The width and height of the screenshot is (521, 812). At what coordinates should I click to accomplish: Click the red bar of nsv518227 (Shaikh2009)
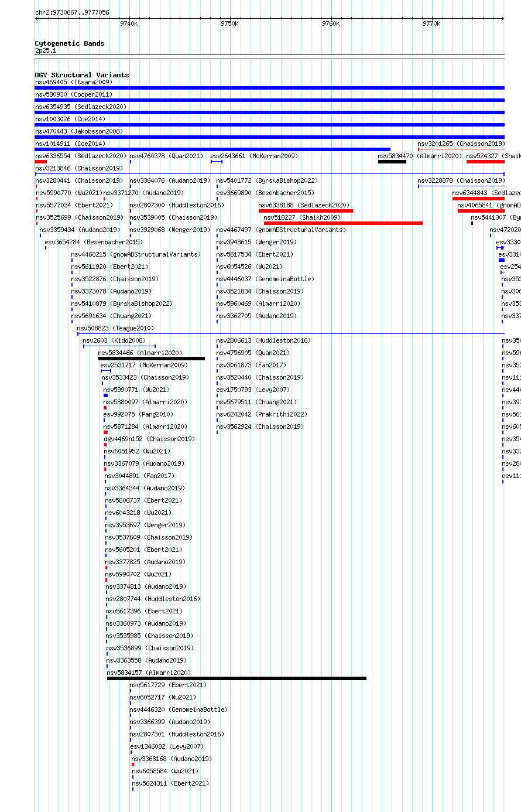pyautogui.click(x=343, y=223)
